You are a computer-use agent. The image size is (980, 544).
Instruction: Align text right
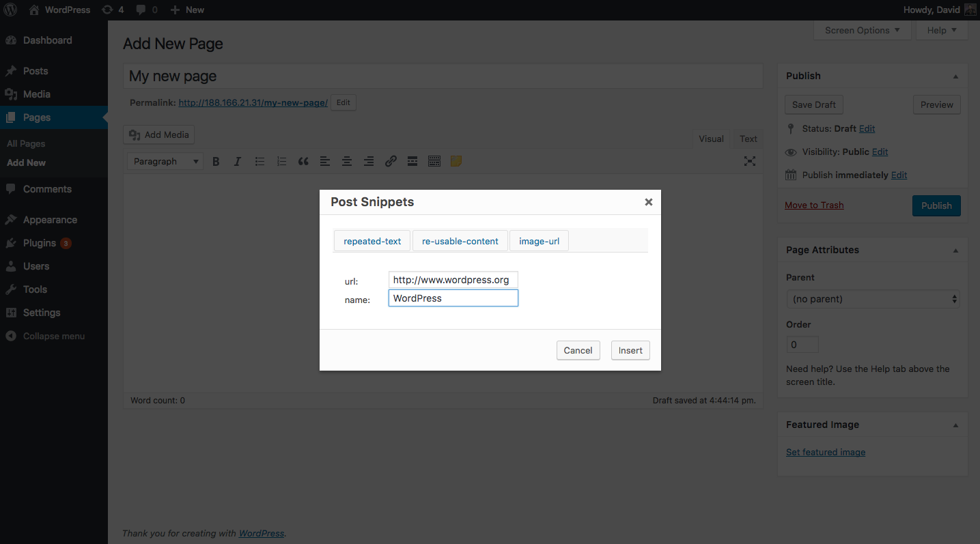pyautogui.click(x=369, y=161)
